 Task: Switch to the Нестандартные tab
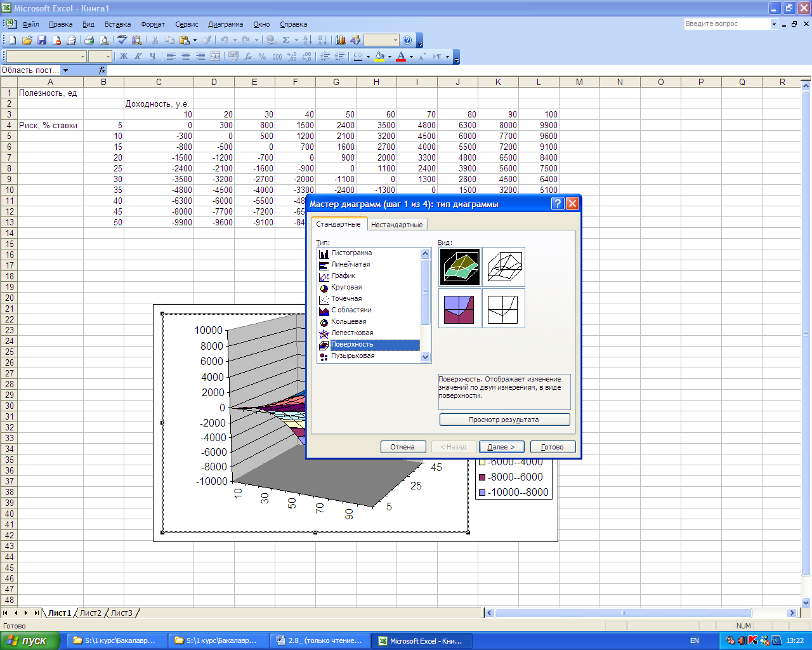(396, 225)
